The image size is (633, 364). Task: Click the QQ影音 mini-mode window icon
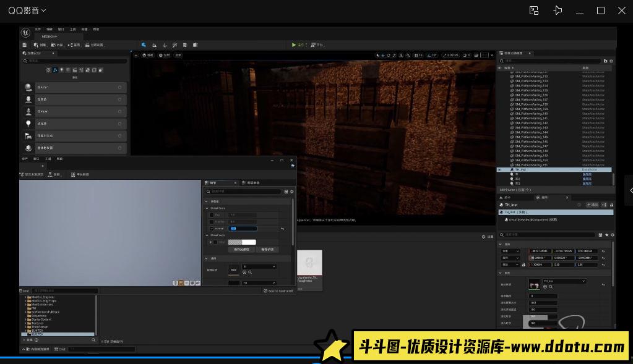(x=534, y=11)
